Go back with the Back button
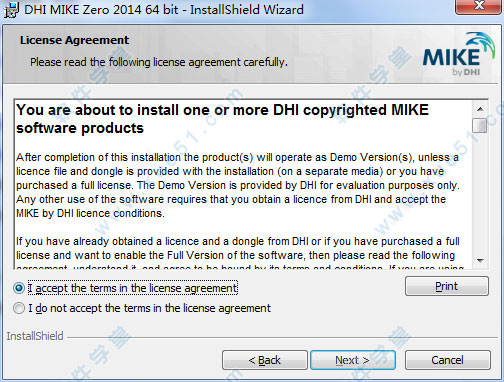The height and width of the screenshot is (382, 504). click(265, 360)
